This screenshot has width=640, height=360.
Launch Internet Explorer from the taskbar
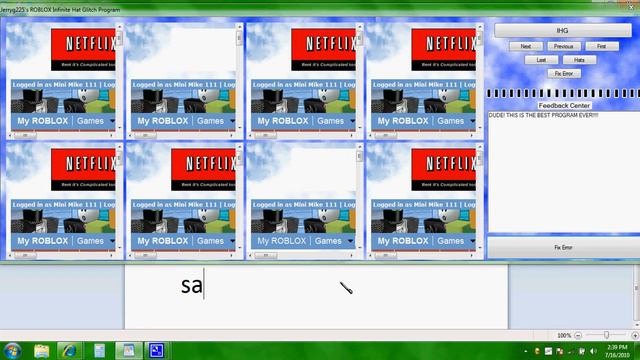[69, 351]
